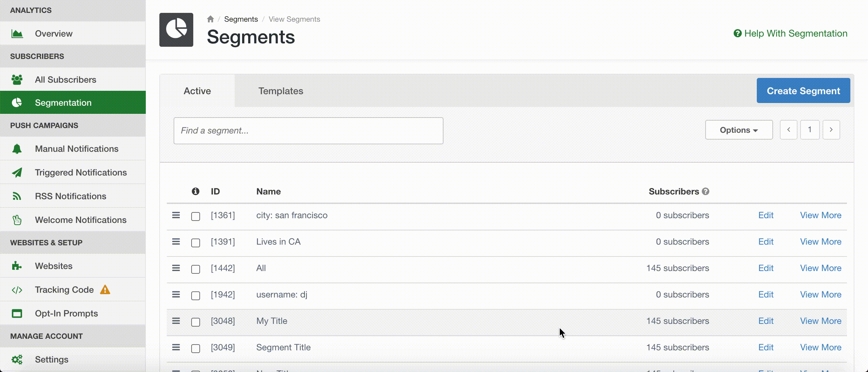The height and width of the screenshot is (372, 868).
Task: Click the Find a segment search field
Action: click(308, 131)
